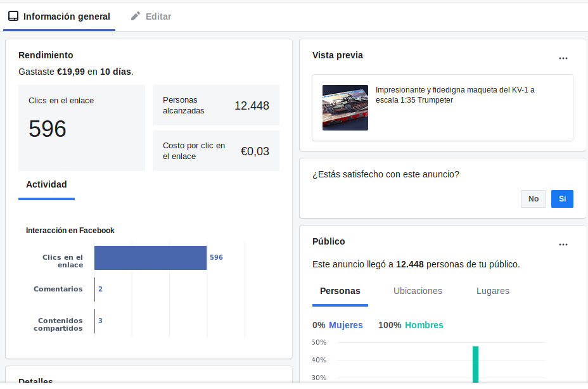Click the Gastaste €19,99 en 10 días text
This screenshot has width=588, height=389.
(76, 72)
